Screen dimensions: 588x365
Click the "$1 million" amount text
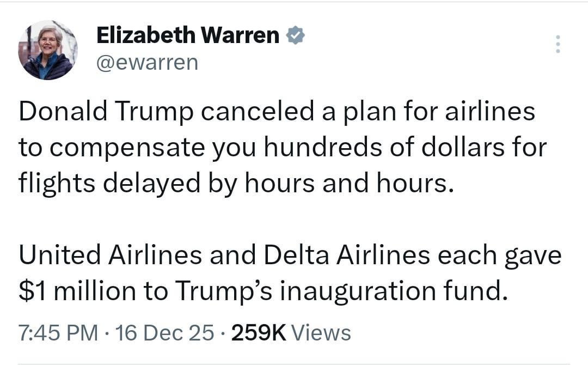click(77, 291)
